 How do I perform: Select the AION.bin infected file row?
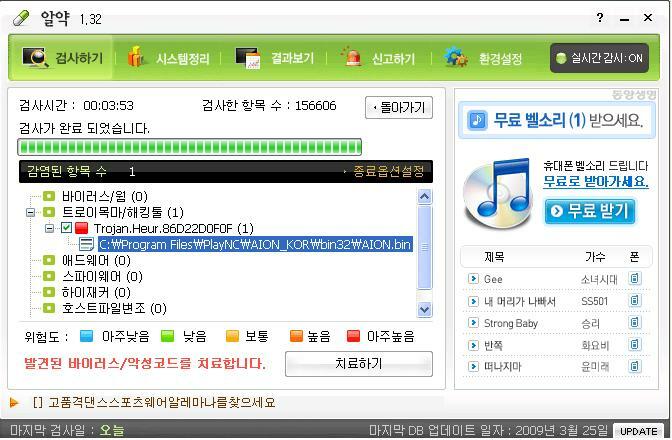(x=255, y=244)
